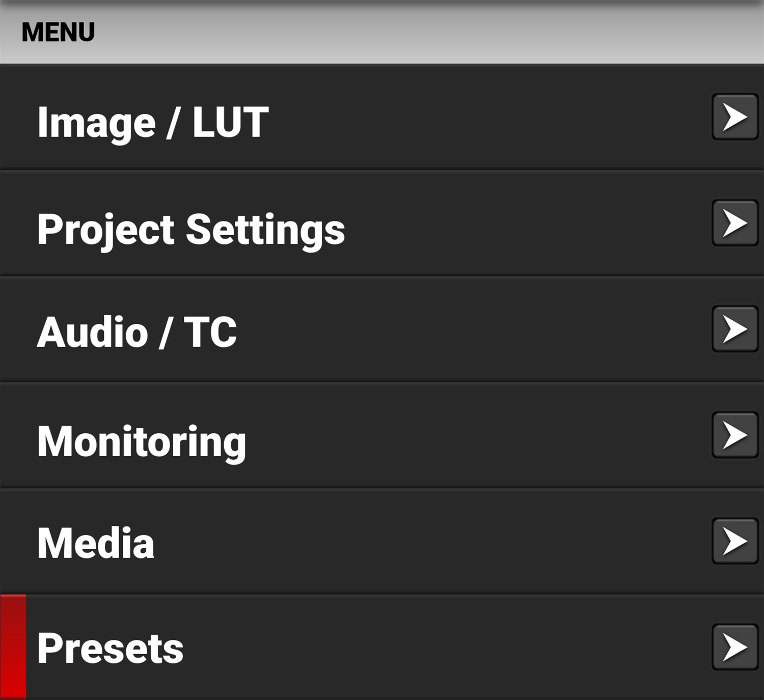Click the Presets arrow icon

click(x=734, y=647)
